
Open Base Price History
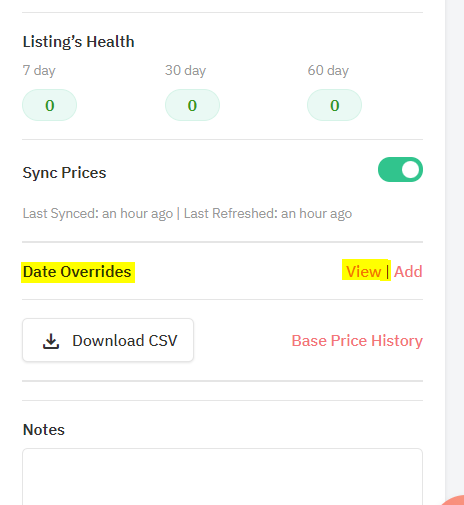[x=357, y=341]
